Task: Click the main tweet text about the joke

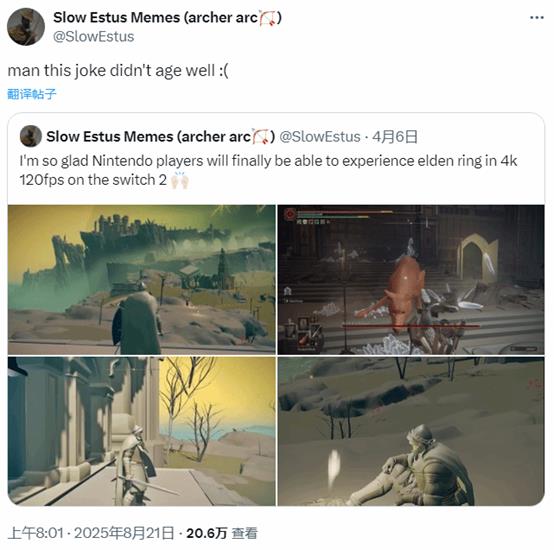Action: click(x=118, y=70)
